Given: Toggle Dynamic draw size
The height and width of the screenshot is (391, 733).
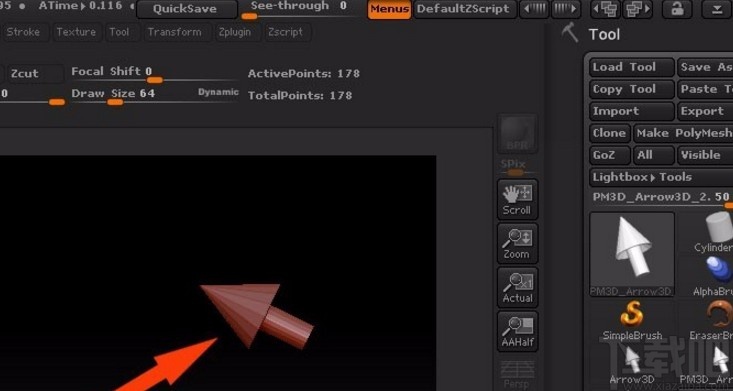Looking at the screenshot, I should tap(218, 92).
